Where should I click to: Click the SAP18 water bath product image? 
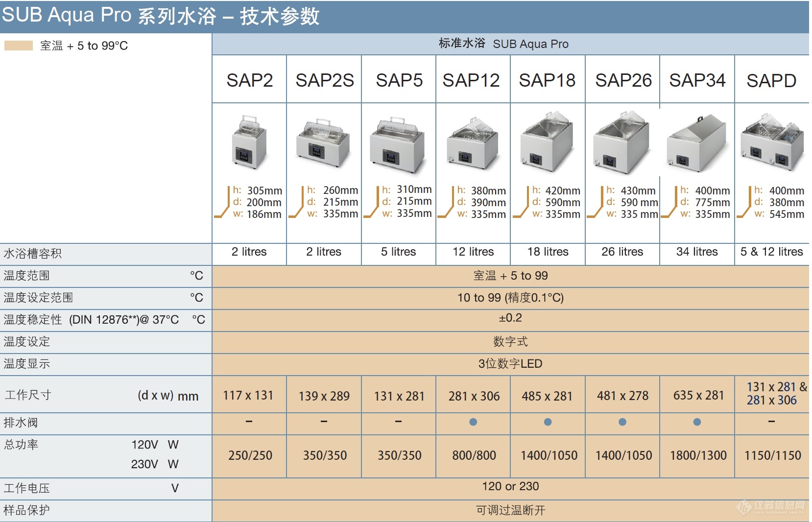[547, 142]
